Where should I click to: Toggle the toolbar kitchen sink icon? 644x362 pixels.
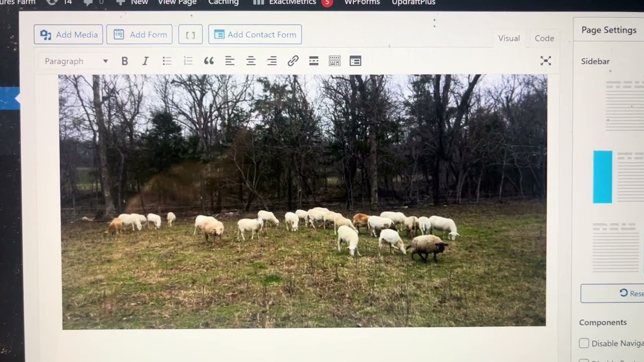[335, 61]
